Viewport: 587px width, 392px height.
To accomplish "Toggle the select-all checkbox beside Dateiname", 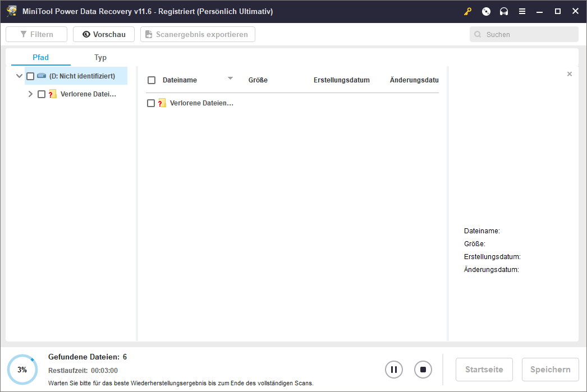I will pyautogui.click(x=152, y=80).
